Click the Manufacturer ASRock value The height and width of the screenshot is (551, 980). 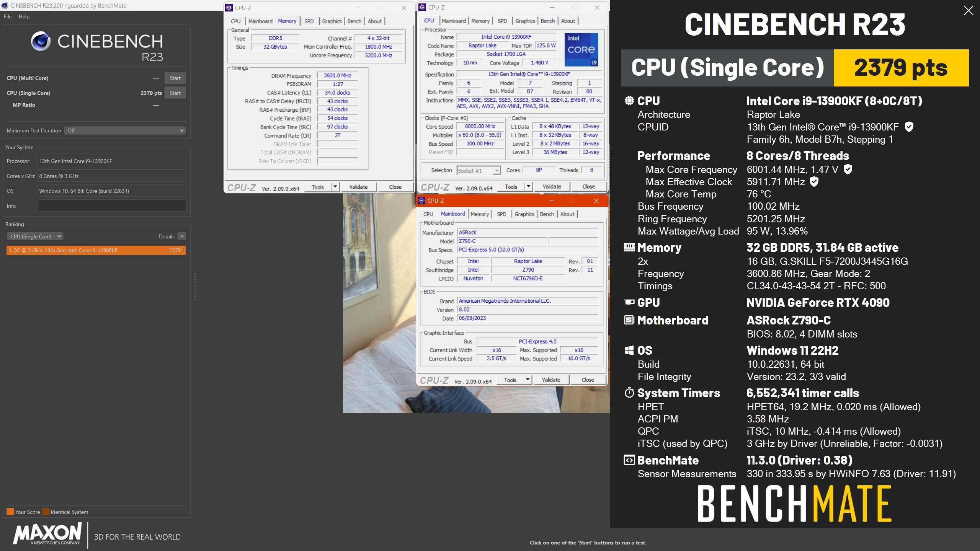tap(528, 232)
